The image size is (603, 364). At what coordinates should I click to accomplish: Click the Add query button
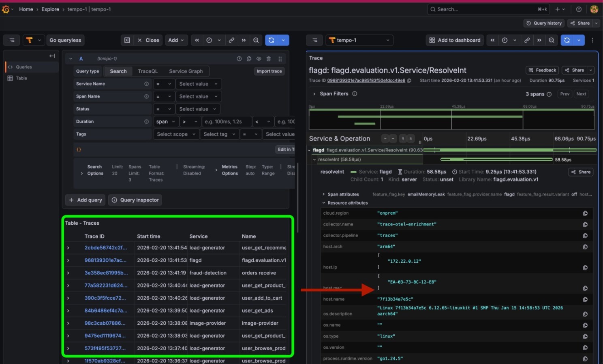pyautogui.click(x=86, y=200)
